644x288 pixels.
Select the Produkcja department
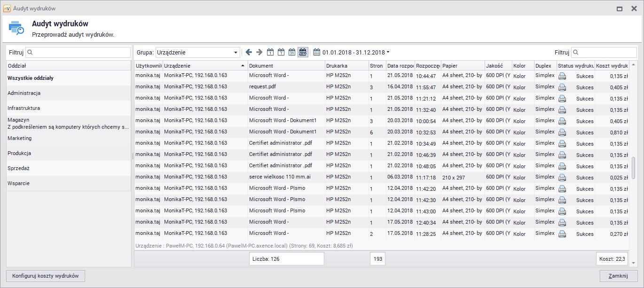(x=19, y=153)
